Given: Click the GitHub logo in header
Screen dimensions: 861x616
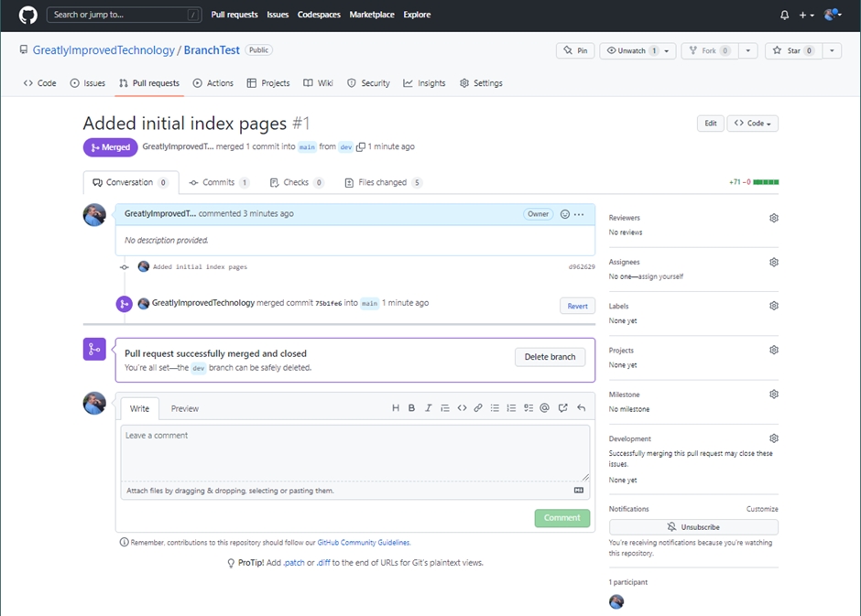Looking at the screenshot, I should tap(27, 15).
